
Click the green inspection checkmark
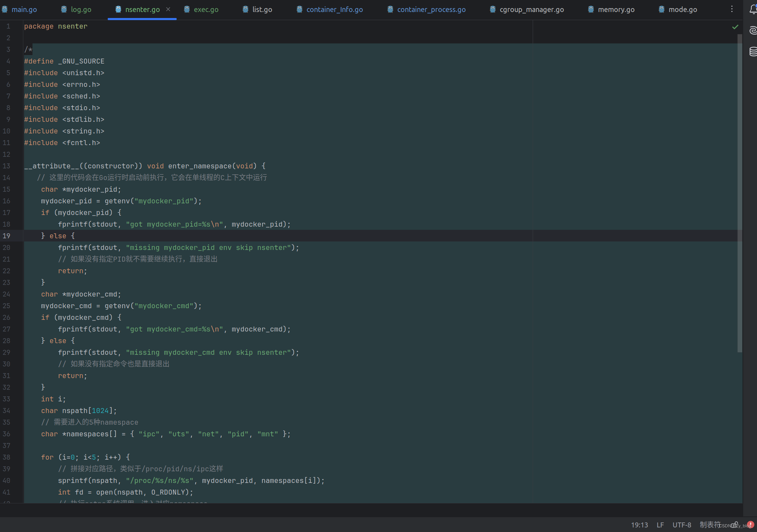click(735, 27)
